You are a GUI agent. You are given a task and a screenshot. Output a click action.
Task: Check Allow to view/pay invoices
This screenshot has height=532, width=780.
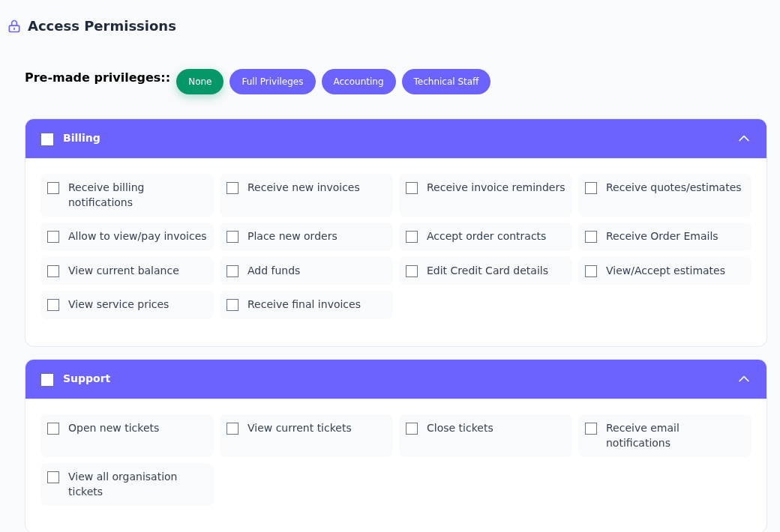point(53,237)
